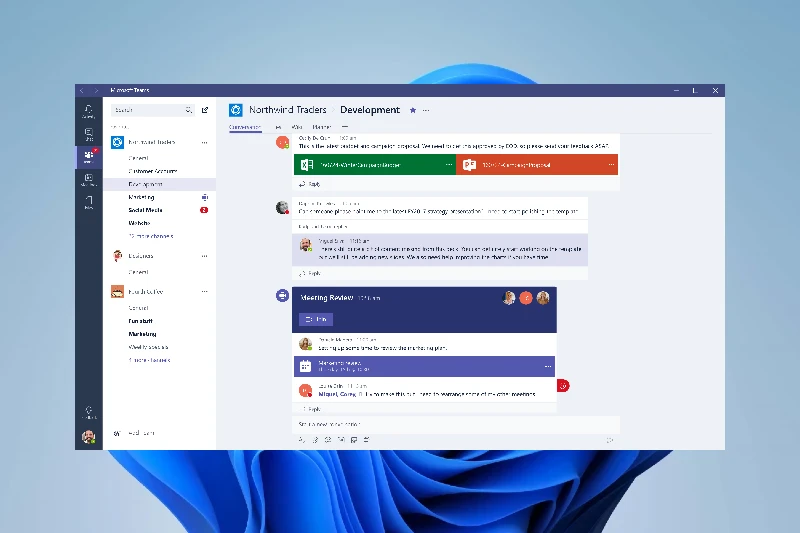Click the magnifier icon in the search box
The height and width of the screenshot is (533, 800).
pyautogui.click(x=188, y=110)
